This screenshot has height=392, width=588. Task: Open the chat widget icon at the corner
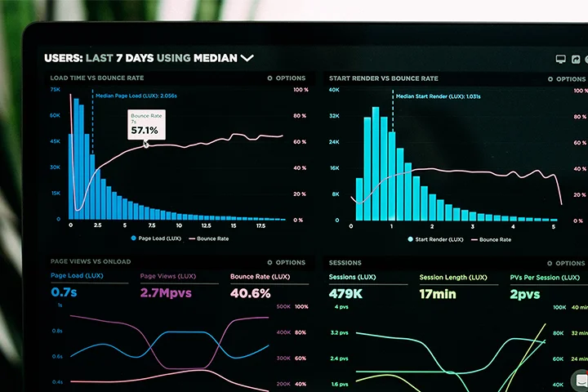[x=580, y=380]
